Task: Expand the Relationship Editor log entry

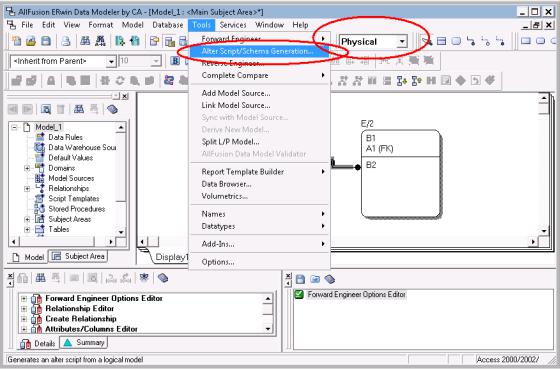Action: click(x=24, y=309)
